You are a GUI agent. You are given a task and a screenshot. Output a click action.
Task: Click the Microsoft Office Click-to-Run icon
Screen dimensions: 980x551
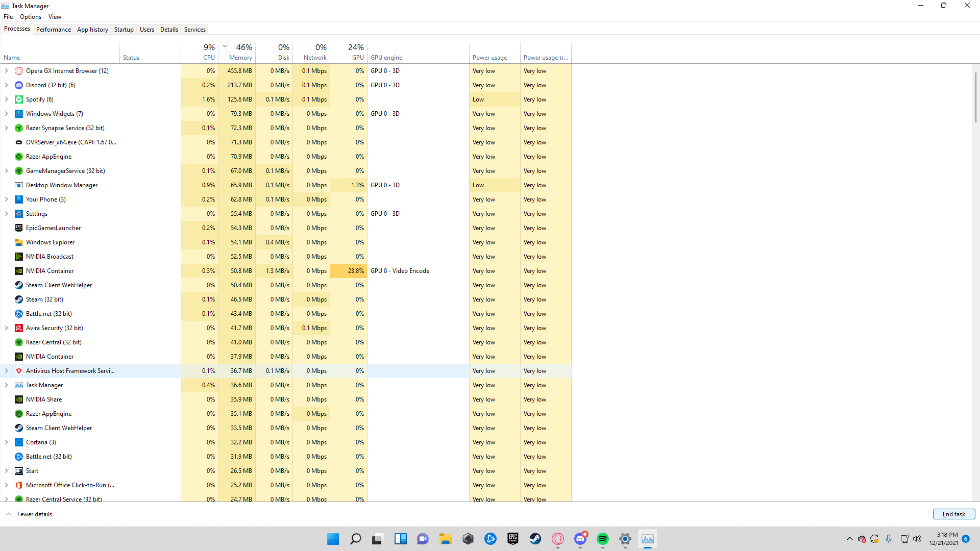coord(19,485)
